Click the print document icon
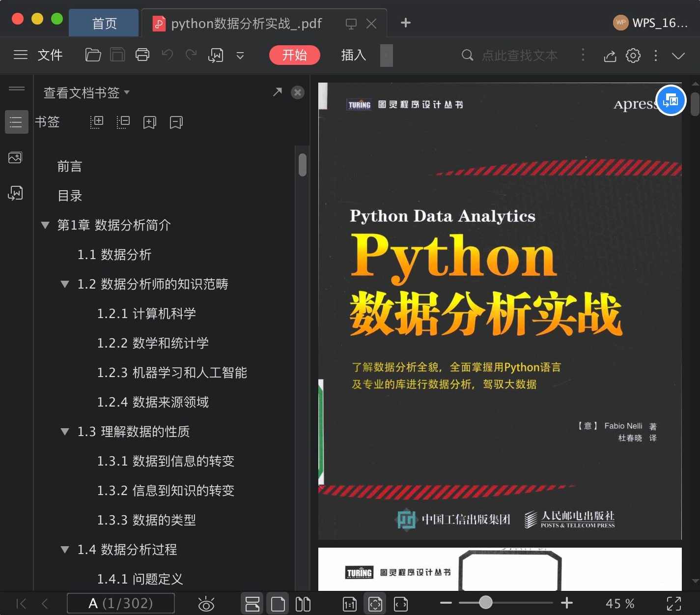Image resolution: width=700 pixels, height=615 pixels. click(x=142, y=55)
